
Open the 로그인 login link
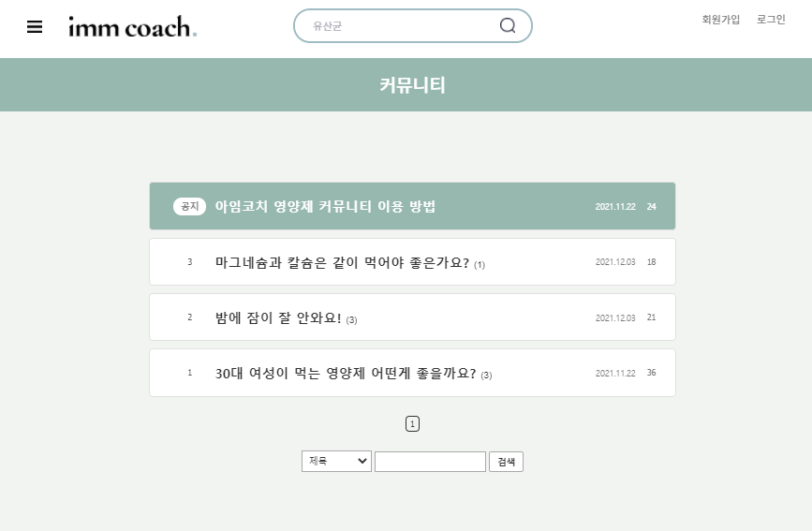click(x=771, y=20)
